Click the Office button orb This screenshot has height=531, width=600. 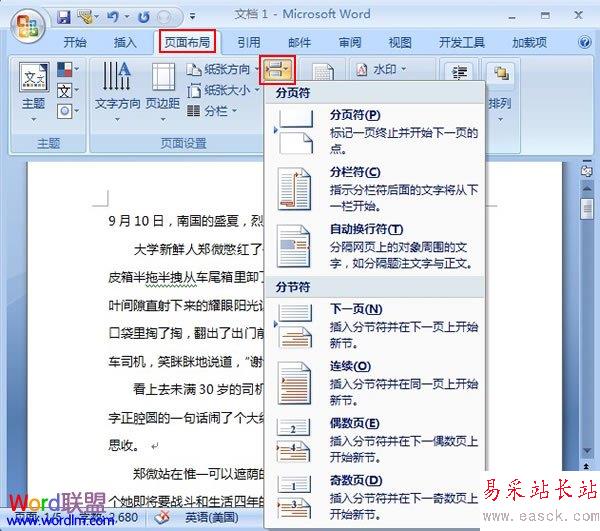point(28,26)
